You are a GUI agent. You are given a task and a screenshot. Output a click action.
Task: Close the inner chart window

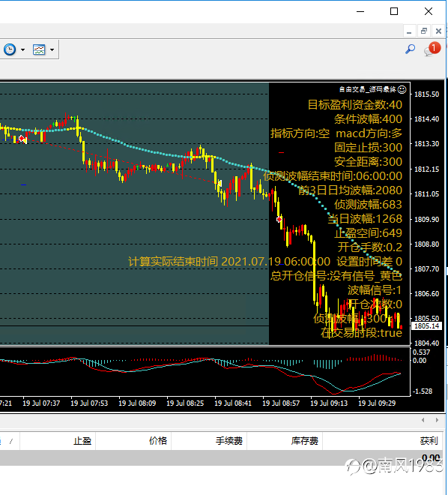pos(438,31)
